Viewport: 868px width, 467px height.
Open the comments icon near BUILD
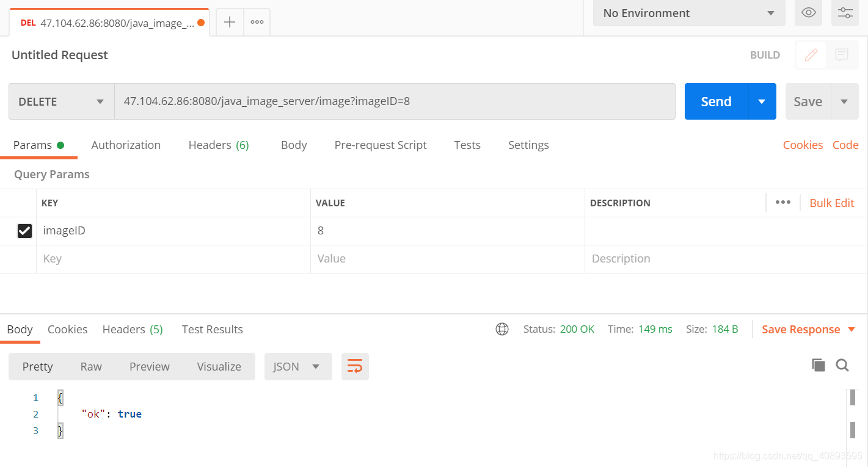click(x=842, y=55)
